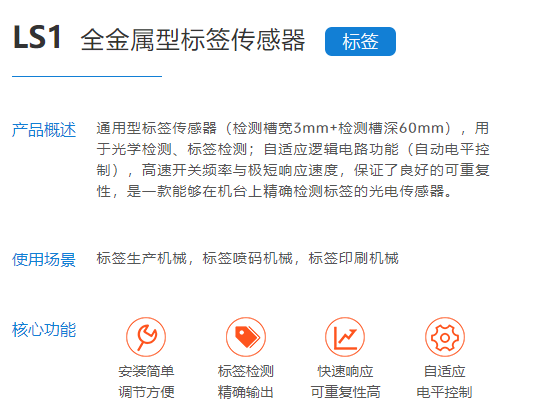533x409 pixels.
Task: Click the wrench icon for 安装简单
Action: pyautogui.click(x=146, y=337)
